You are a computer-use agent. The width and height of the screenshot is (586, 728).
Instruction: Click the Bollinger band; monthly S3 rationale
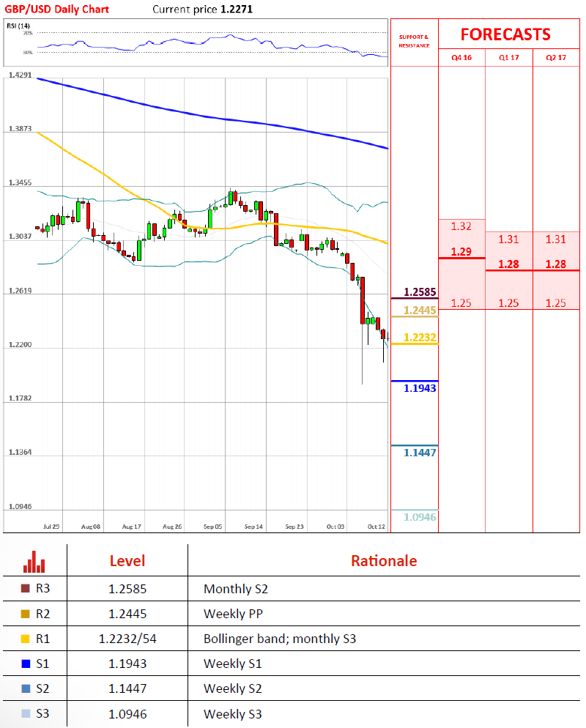[x=280, y=639]
